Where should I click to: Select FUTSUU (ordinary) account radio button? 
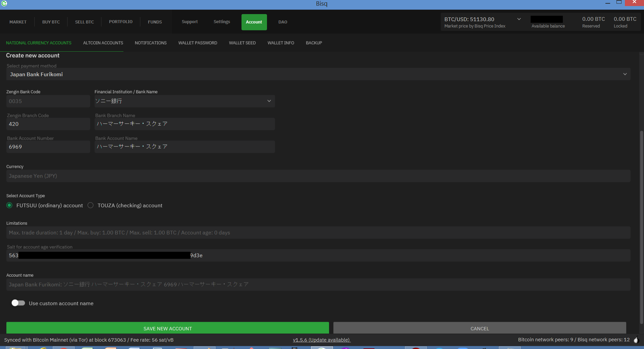(x=9, y=205)
